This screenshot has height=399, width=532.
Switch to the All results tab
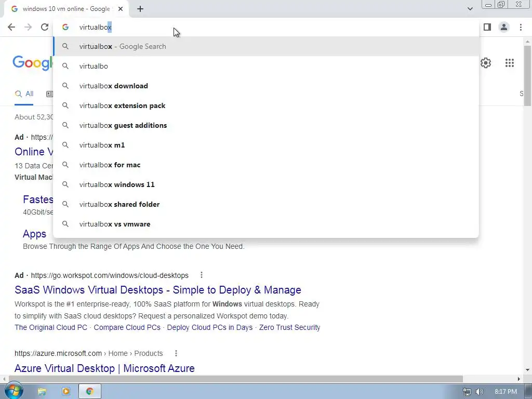point(24,94)
